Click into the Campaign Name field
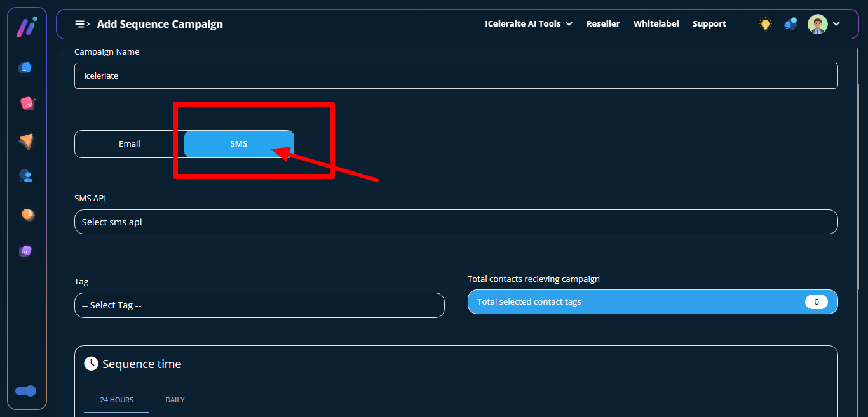Image resolution: width=868 pixels, height=417 pixels. (456, 76)
